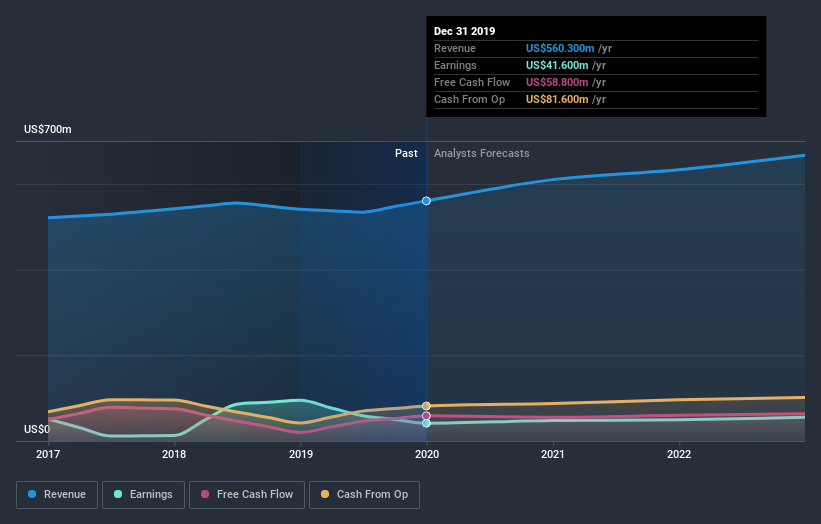
Task: Click the orange dot in Cash From Op legend
Action: [325, 494]
